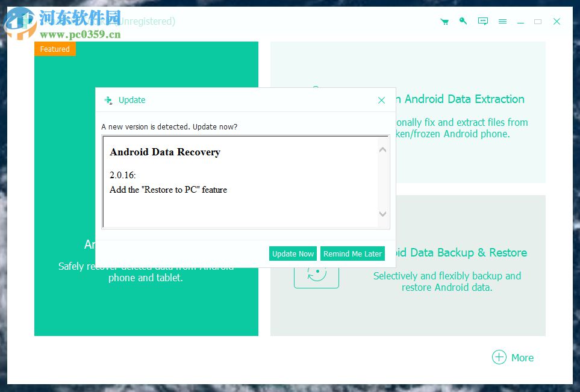
Task: Click the changelog scrollbar down arrow
Action: pos(383,214)
